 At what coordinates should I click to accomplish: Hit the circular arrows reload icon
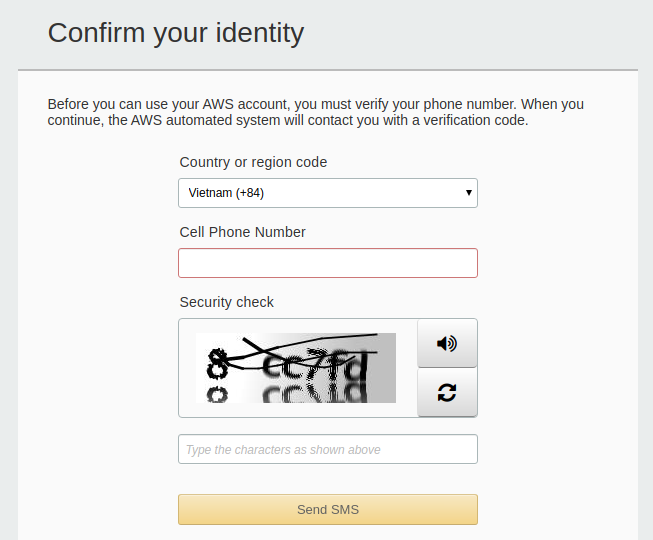pyautogui.click(x=447, y=392)
